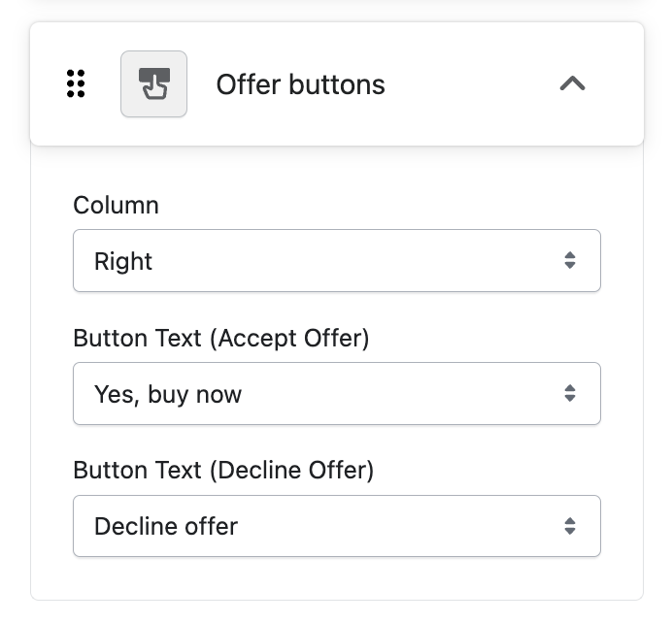This screenshot has width=672, height=623.
Task: Grab the six-dot drag handle icon
Action: tap(76, 84)
